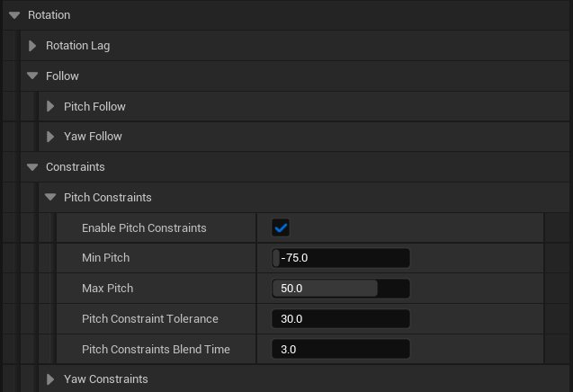Select the Rotation category header label

(49, 15)
